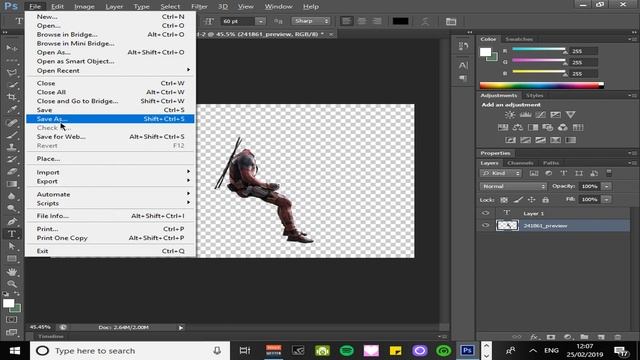Choose Export from File menu

pos(110,181)
